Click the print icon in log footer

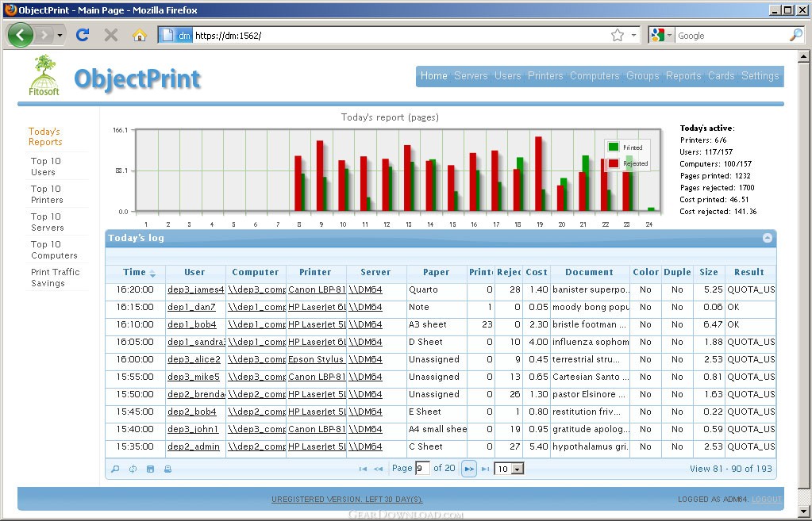[167, 469]
